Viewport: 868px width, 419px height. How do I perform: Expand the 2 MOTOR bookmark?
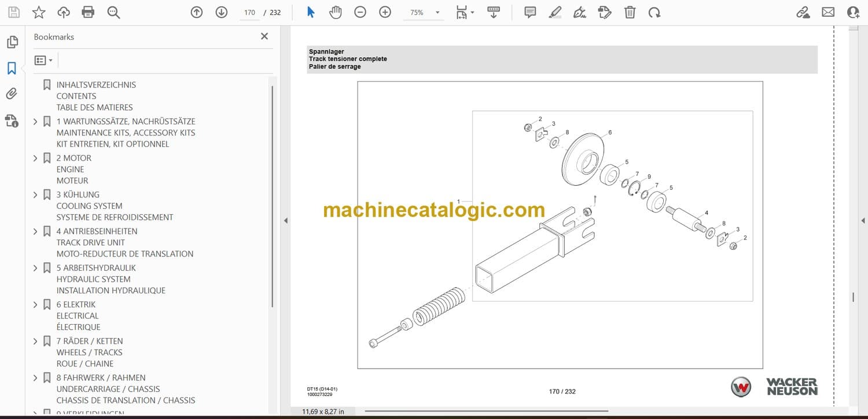(x=35, y=158)
